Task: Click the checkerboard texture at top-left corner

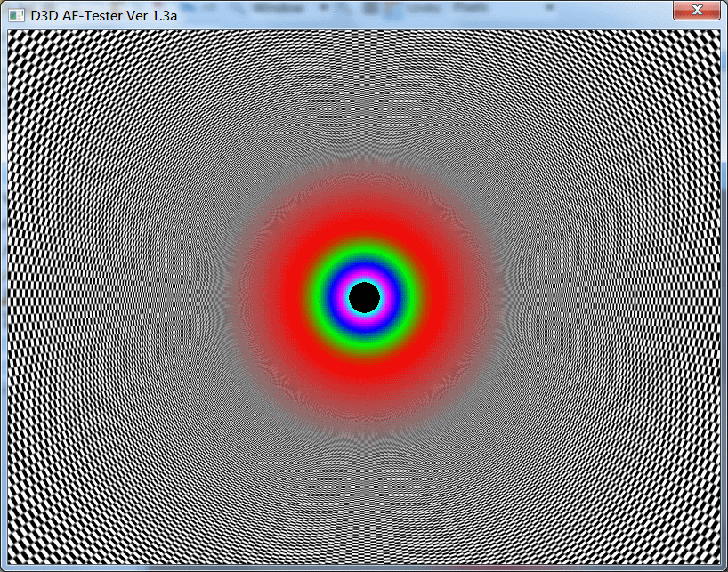Action: (x=27, y=49)
